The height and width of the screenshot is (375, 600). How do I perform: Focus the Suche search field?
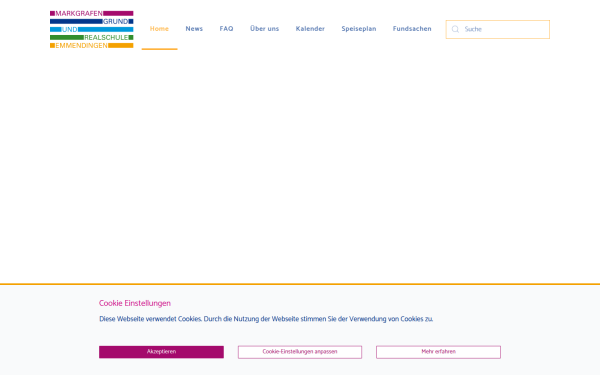coord(497,29)
